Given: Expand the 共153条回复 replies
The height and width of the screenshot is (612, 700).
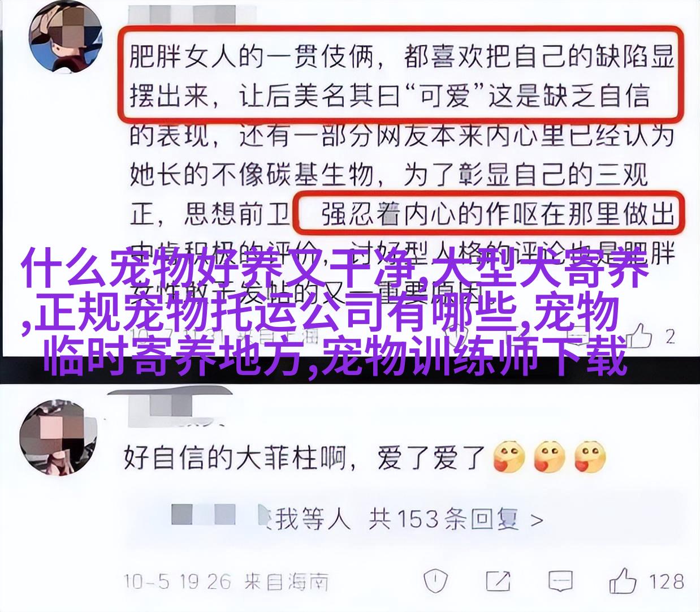Looking at the screenshot, I should tap(442, 518).
